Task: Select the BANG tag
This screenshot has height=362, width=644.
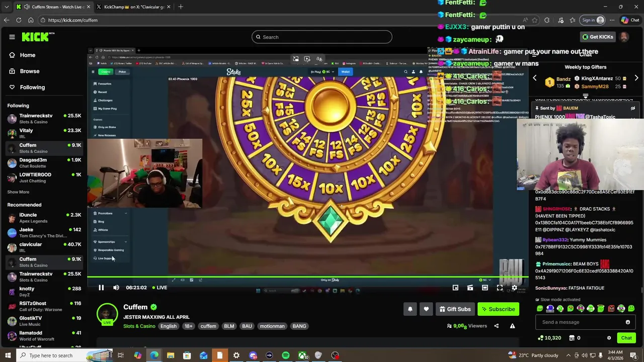Action: (299, 326)
